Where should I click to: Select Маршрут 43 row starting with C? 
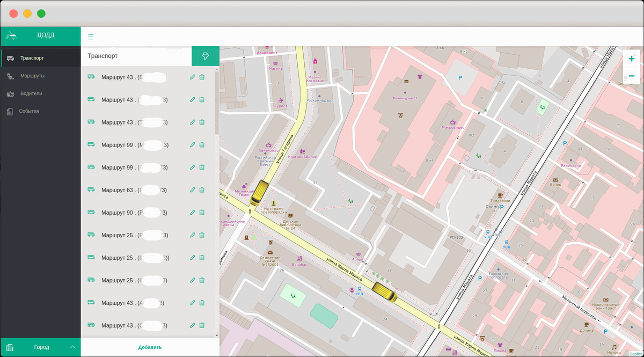pyautogui.click(x=135, y=325)
